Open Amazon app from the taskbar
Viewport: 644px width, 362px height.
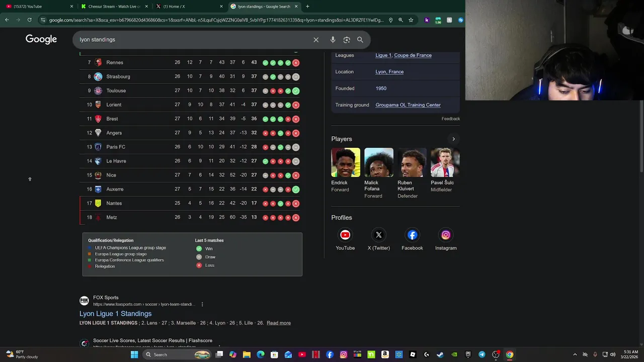coord(385,354)
